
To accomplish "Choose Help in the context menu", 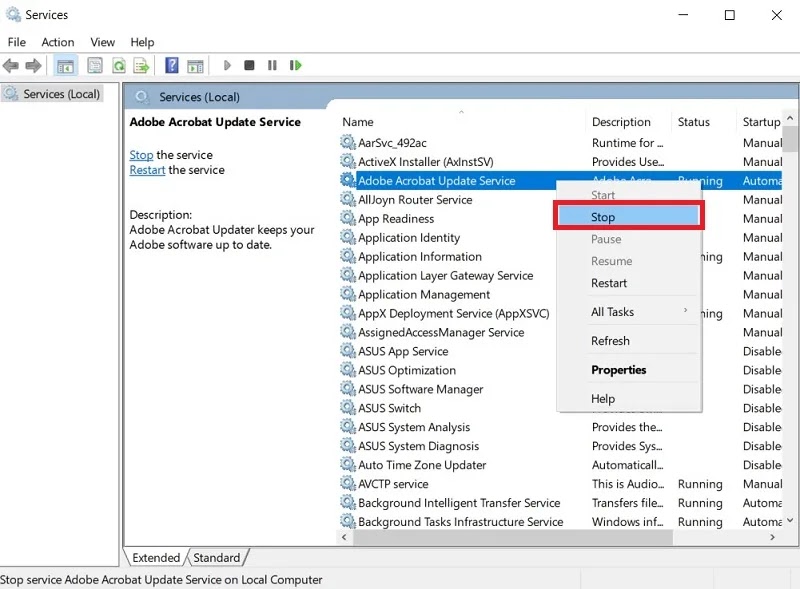I will coord(629,399).
